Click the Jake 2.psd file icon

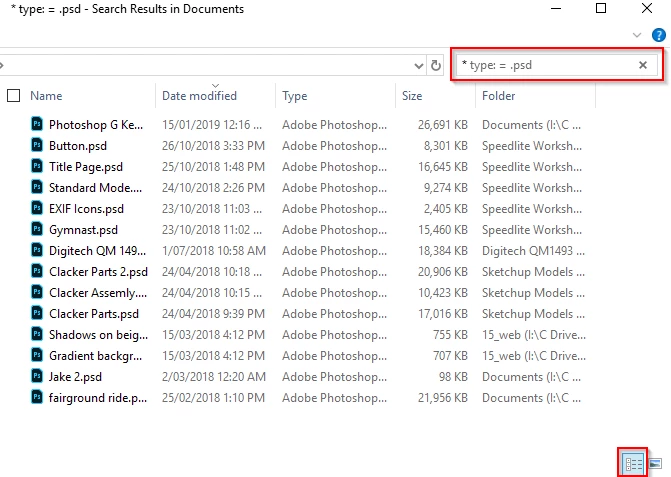coord(37,376)
